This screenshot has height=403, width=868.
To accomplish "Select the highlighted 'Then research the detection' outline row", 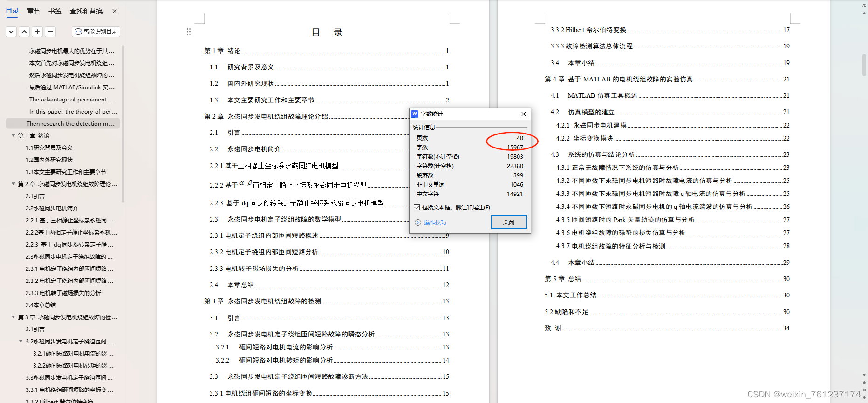I will [63, 123].
